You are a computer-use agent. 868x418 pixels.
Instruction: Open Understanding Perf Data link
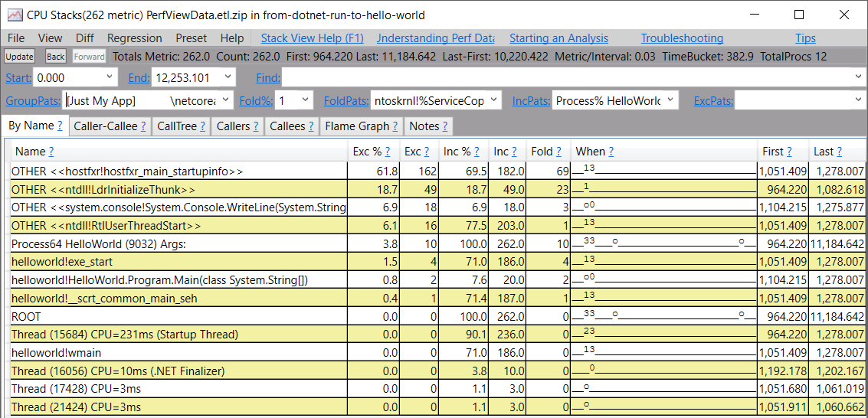pos(436,38)
